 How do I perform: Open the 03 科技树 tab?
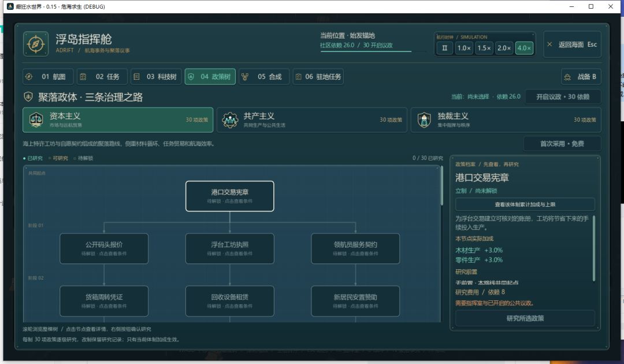coord(156,77)
